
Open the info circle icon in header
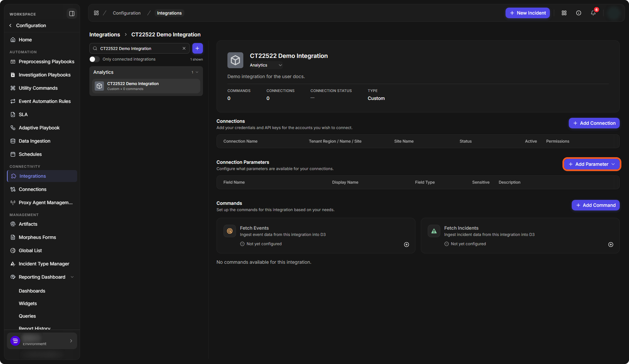[579, 13]
